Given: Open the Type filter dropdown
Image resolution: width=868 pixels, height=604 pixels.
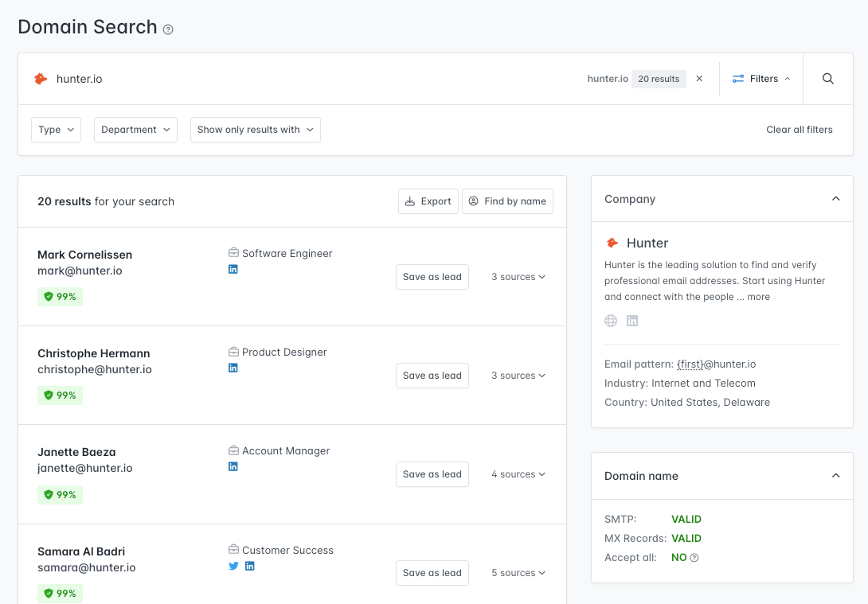Looking at the screenshot, I should point(56,129).
